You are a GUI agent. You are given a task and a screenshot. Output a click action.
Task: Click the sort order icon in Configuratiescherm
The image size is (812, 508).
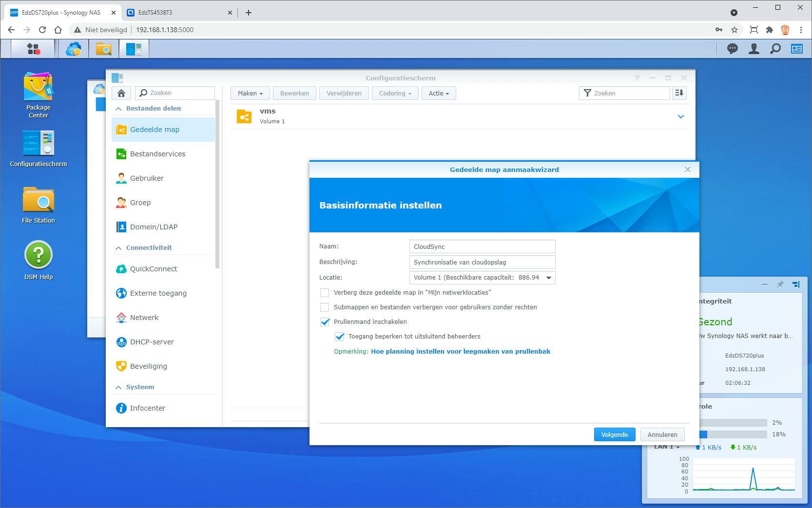click(x=679, y=93)
